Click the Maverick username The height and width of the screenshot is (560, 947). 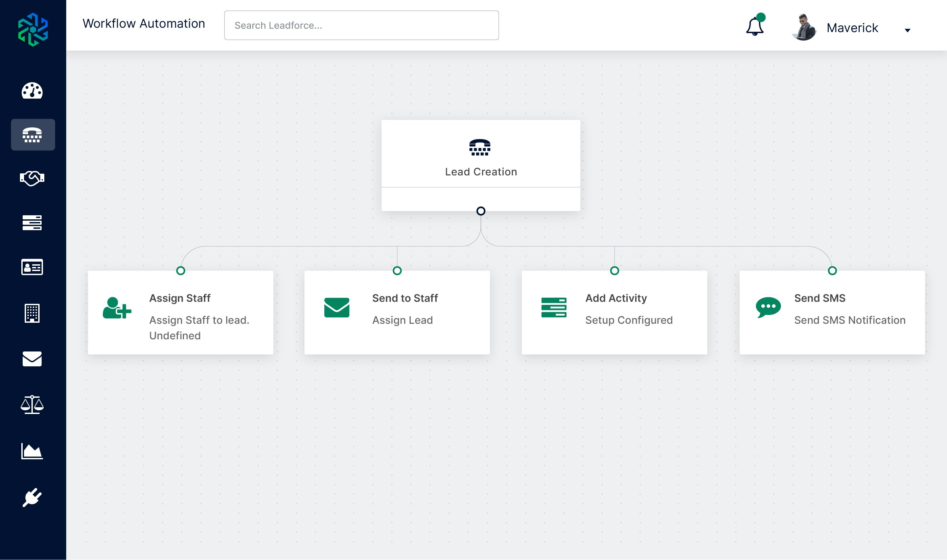[x=852, y=28]
